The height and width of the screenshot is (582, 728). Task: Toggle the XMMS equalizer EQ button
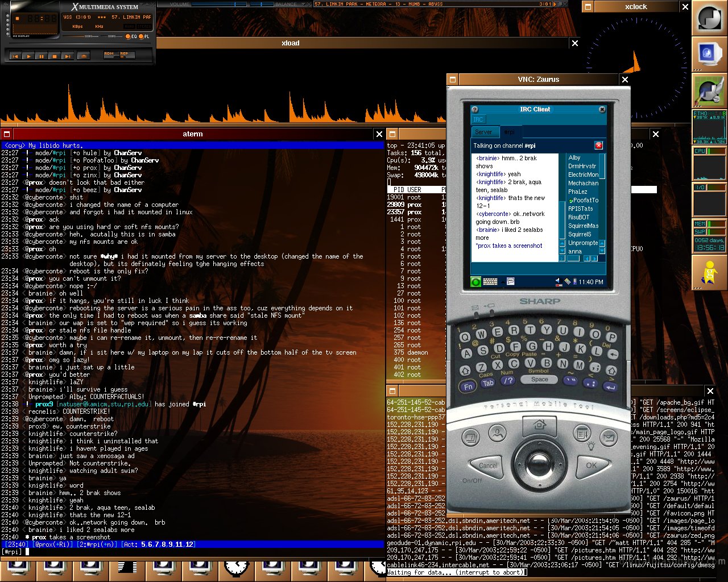[131, 36]
